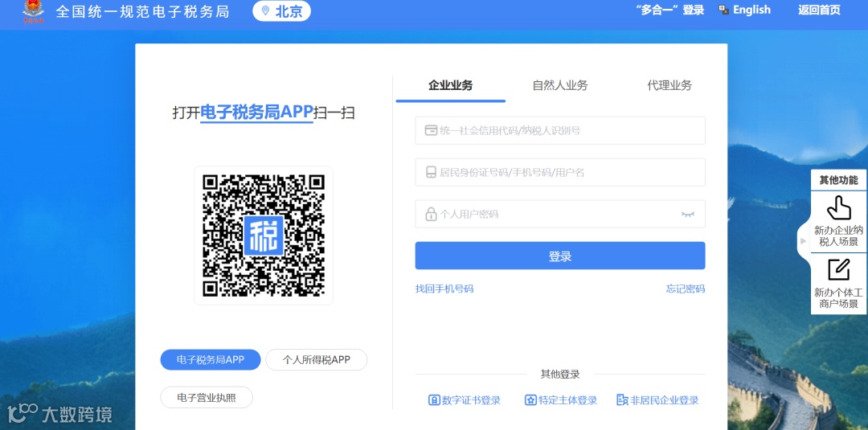The height and width of the screenshot is (430, 868).
Task: Click the 非居民企业登录 link text
Action: [665, 400]
